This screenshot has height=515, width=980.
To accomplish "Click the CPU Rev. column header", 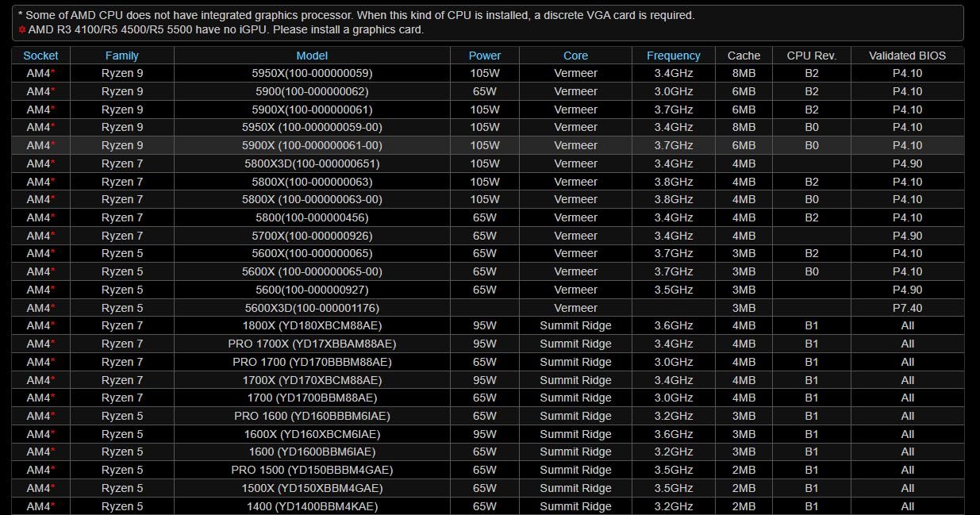I will [x=811, y=56].
